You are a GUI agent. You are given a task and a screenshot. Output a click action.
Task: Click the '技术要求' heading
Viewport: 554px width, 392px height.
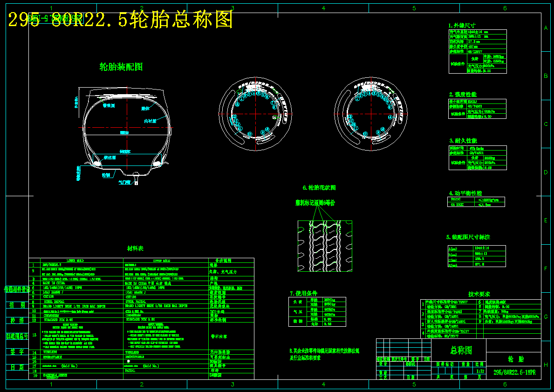(479, 294)
